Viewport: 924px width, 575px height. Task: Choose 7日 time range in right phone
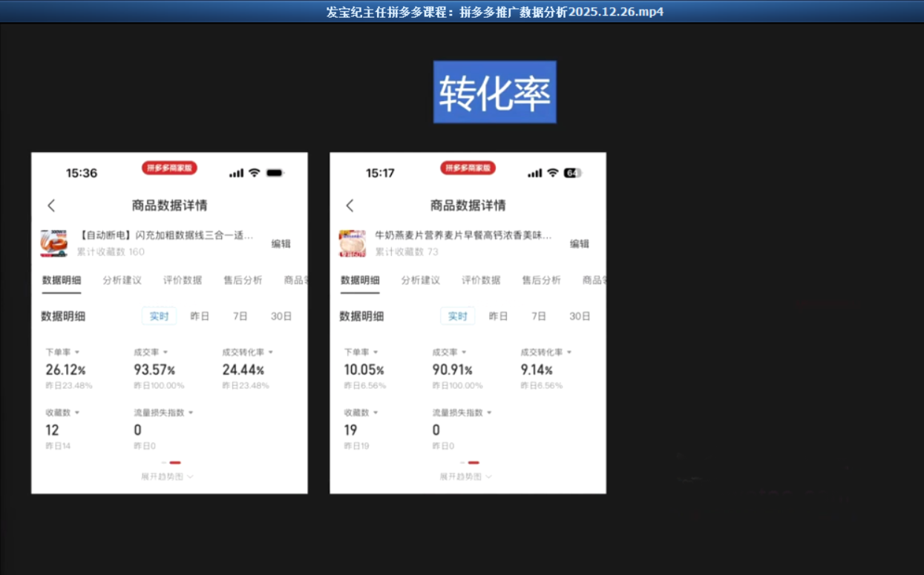[538, 316]
